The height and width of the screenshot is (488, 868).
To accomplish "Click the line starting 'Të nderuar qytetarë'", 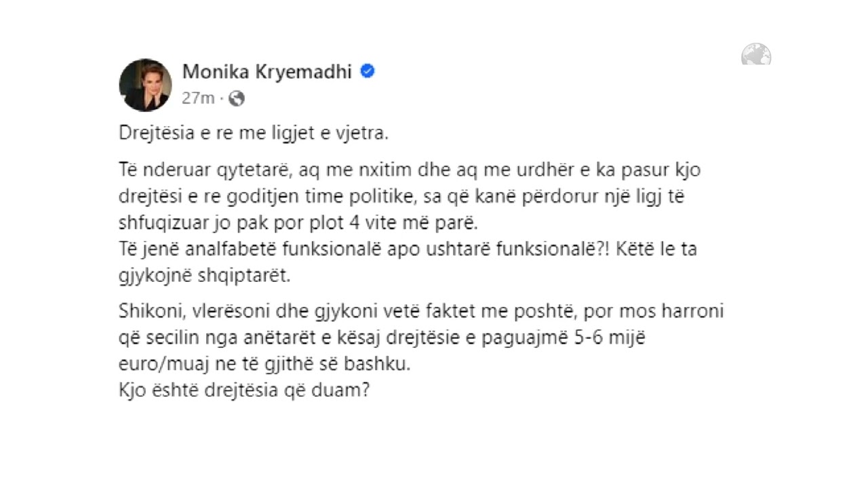I will click(410, 169).
